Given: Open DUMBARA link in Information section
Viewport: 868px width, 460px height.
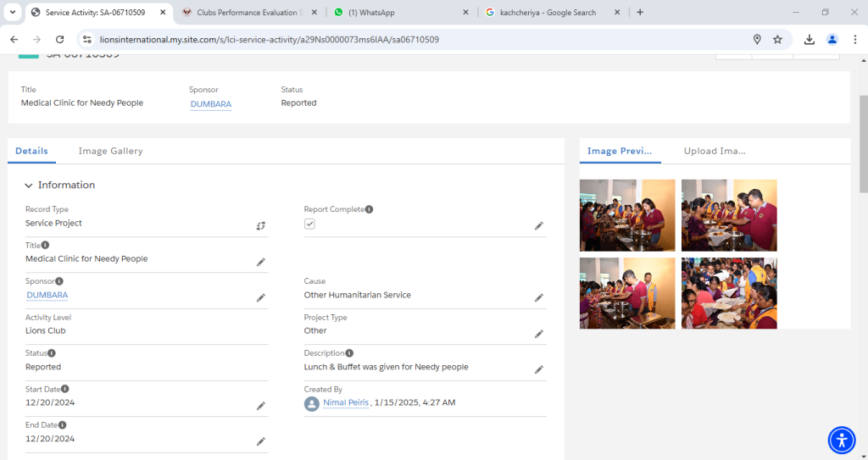Looking at the screenshot, I should pyautogui.click(x=47, y=295).
